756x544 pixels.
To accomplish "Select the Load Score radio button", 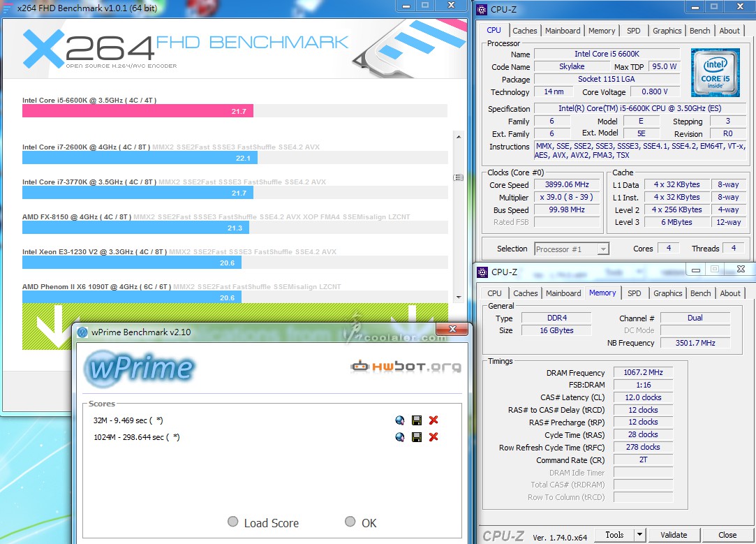I will (233, 522).
